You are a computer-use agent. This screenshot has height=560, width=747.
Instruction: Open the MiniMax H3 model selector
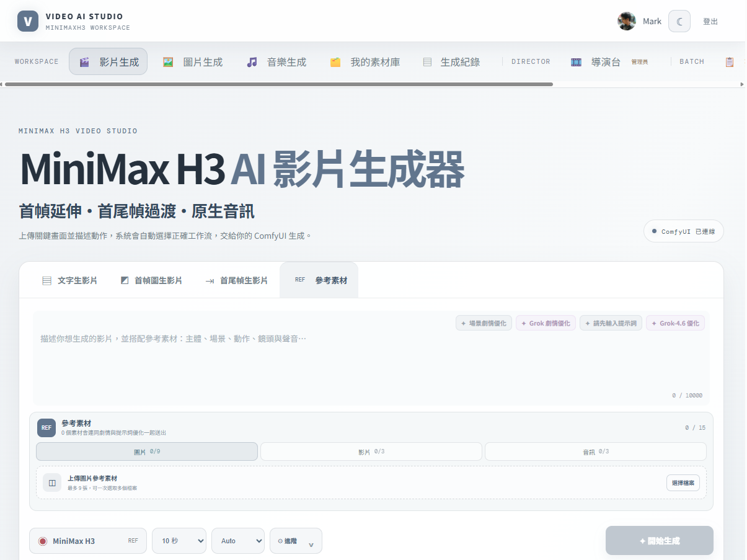pyautogui.click(x=88, y=541)
